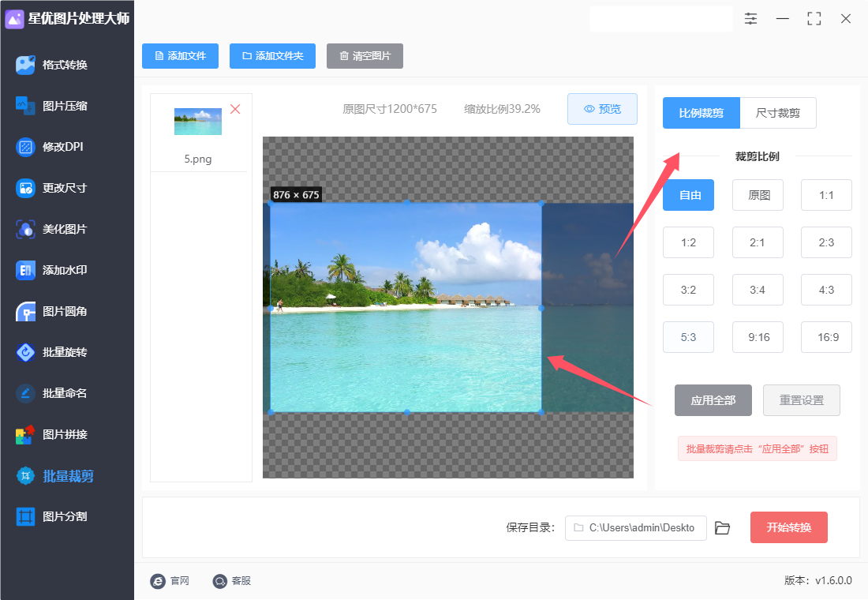The image size is (868, 600).
Task: Click the 缩放比例39.2% text
Action: pos(502,109)
